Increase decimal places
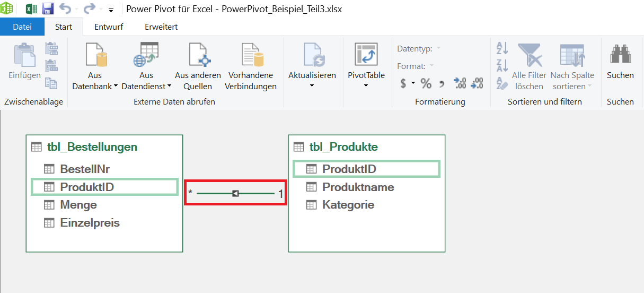 (x=460, y=83)
